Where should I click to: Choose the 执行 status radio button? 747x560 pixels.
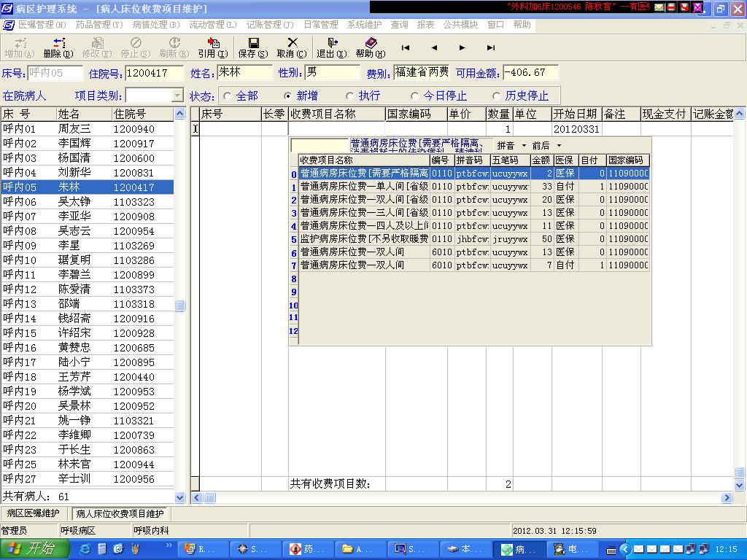[350, 96]
